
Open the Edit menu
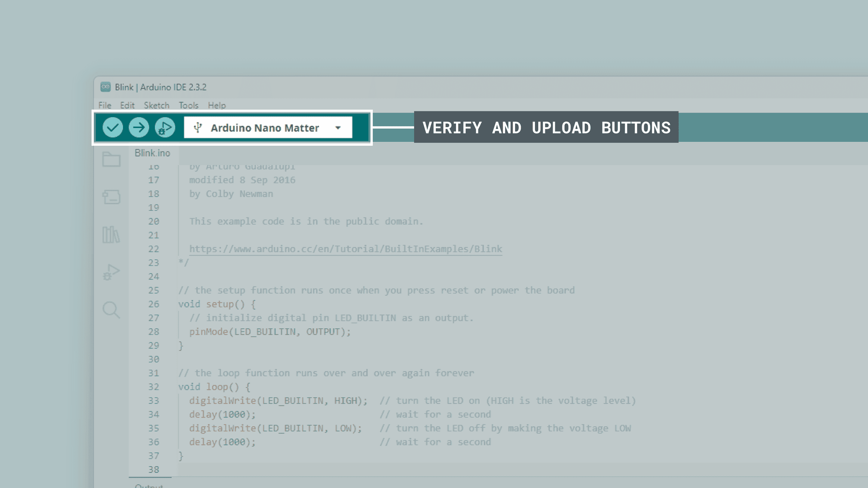pyautogui.click(x=127, y=105)
